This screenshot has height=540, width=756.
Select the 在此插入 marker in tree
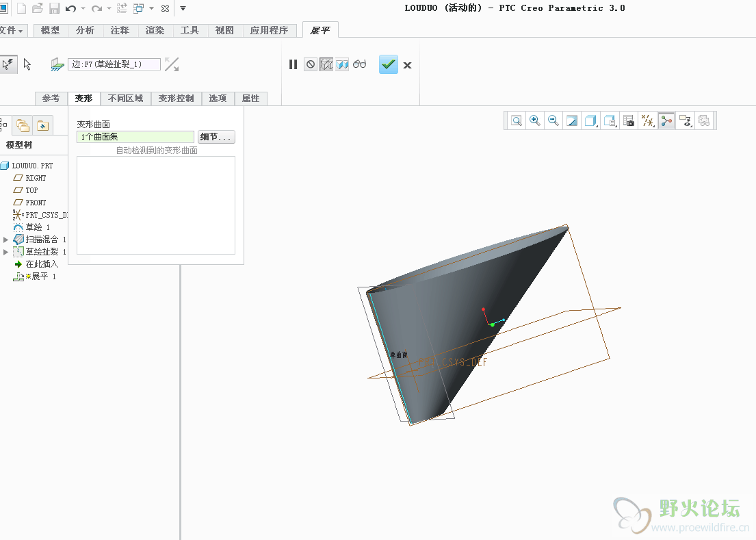pos(42,264)
